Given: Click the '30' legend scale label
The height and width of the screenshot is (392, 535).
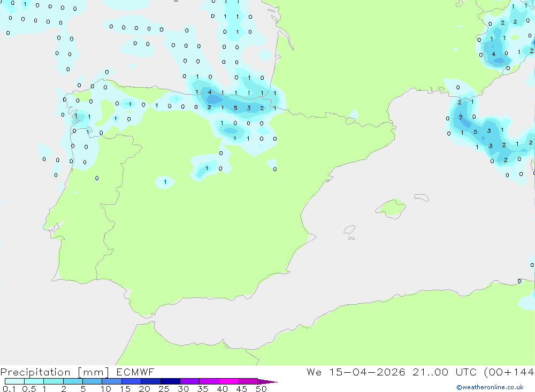Looking at the screenshot, I should click(183, 389).
